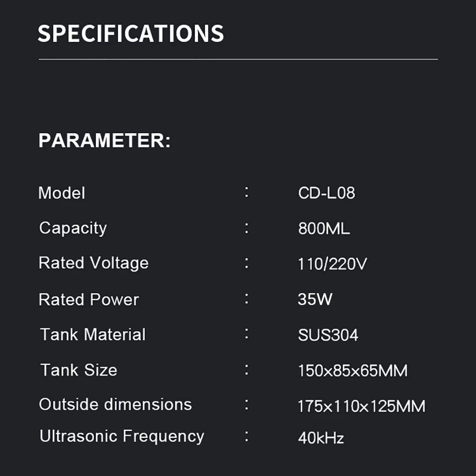Click the SPECIFICATIONS heading
Image resolution: width=476 pixels, height=476 pixels.
coord(130,34)
